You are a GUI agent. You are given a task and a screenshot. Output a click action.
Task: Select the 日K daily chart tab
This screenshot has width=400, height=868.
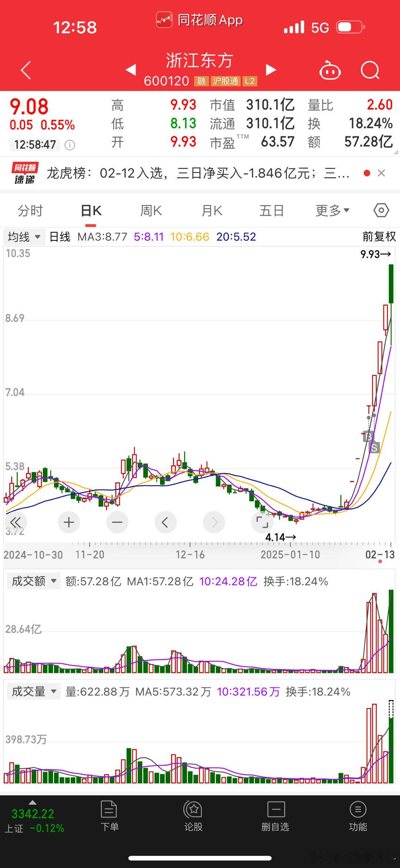point(91,211)
